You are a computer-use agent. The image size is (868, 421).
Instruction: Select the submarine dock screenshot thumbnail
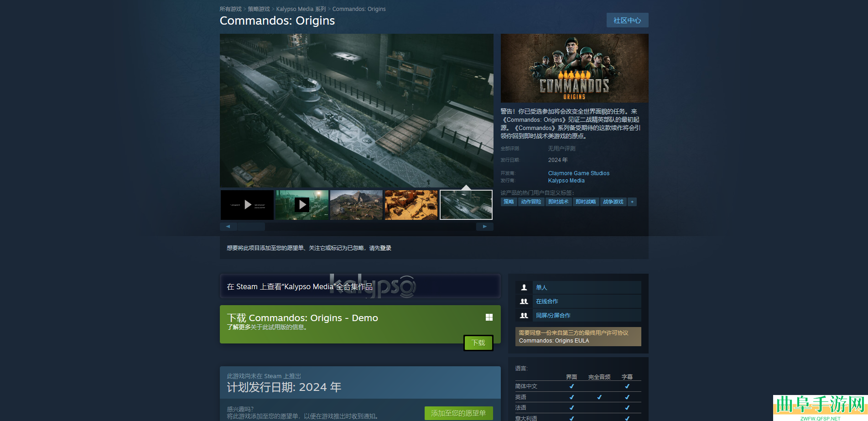(466, 205)
